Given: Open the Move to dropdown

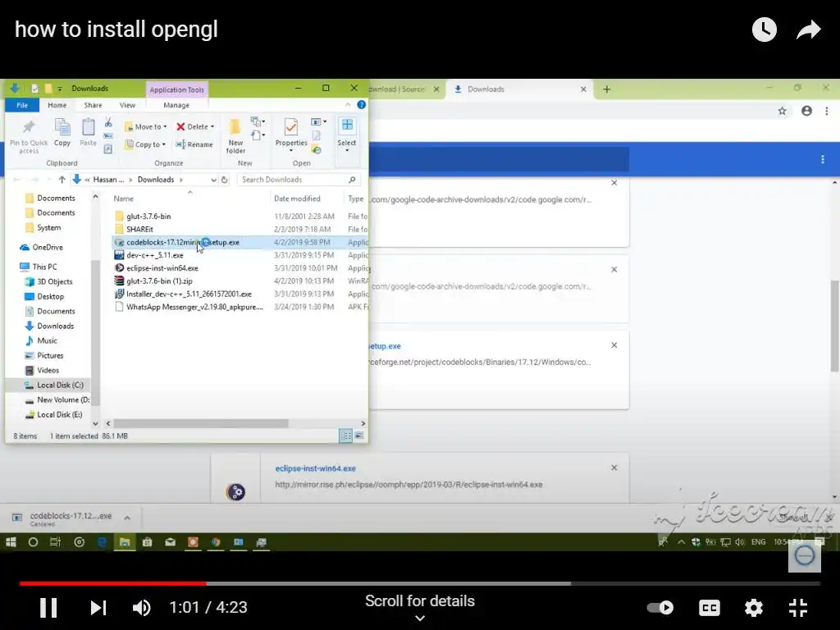Looking at the screenshot, I should [146, 127].
